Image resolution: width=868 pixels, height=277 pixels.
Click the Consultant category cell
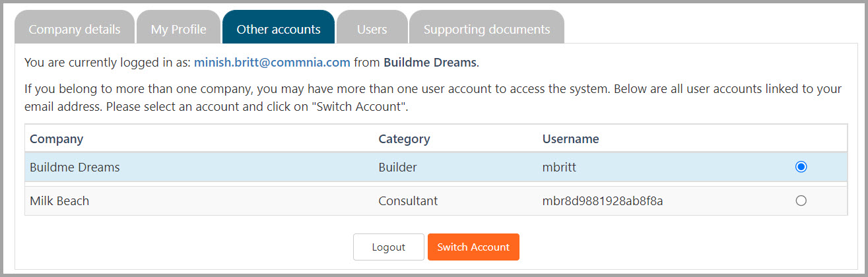[x=408, y=201]
